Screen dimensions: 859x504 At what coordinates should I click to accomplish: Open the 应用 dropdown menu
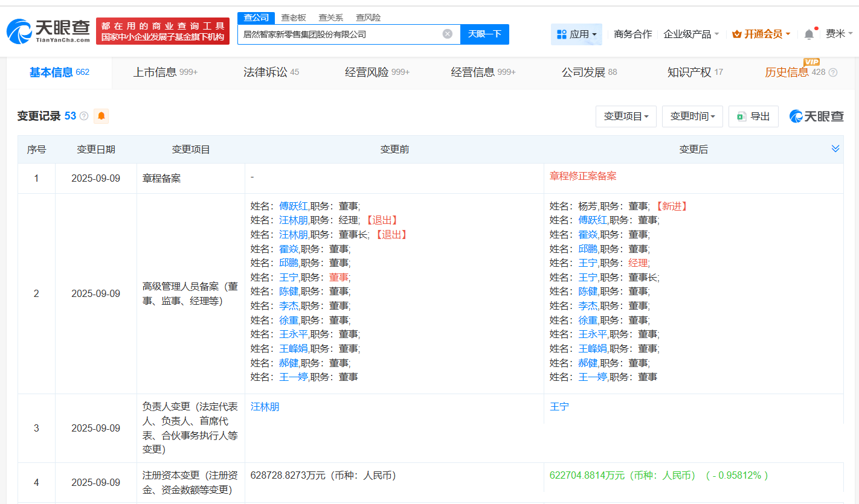576,34
